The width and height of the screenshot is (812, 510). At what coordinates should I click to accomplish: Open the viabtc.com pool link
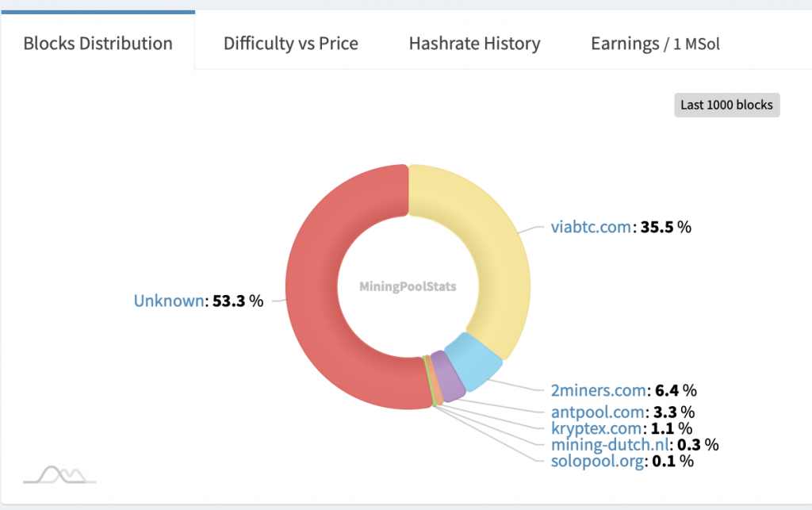(591, 227)
